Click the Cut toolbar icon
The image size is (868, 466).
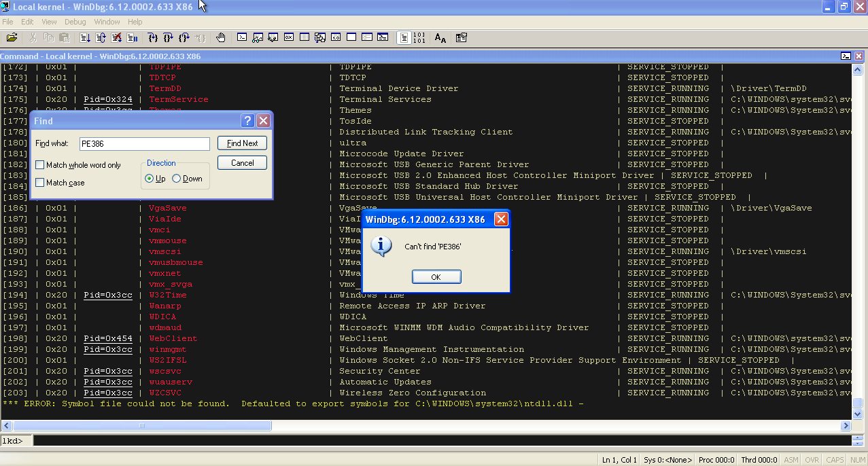click(32, 37)
